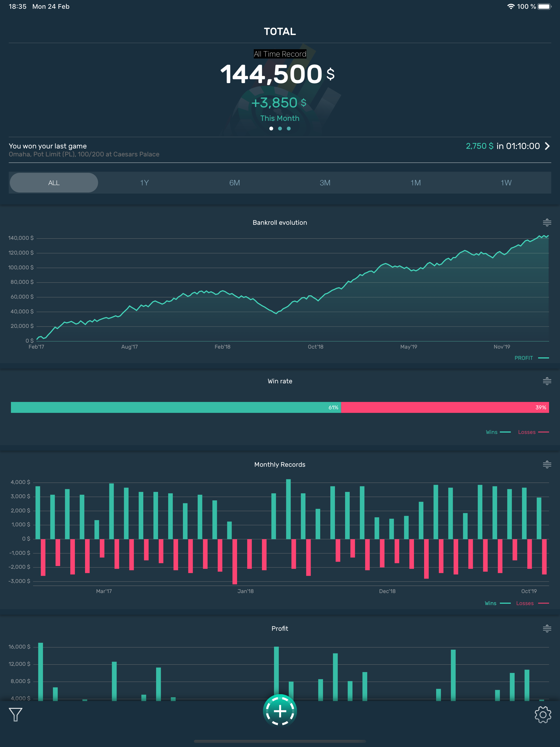Screen dimensions: 560x747
Task: Tap the 'Win rate' chart title
Action: click(280, 381)
